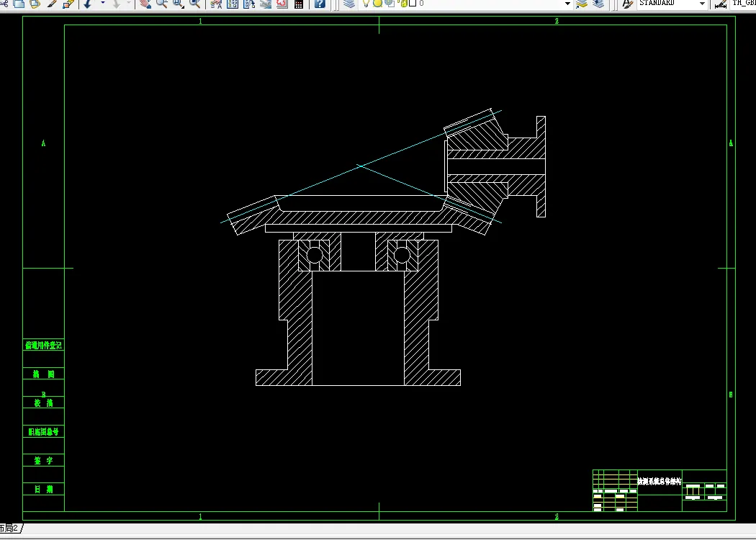Click the Block Editor icon
756x540 pixels.
pyautogui.click(x=68, y=4)
